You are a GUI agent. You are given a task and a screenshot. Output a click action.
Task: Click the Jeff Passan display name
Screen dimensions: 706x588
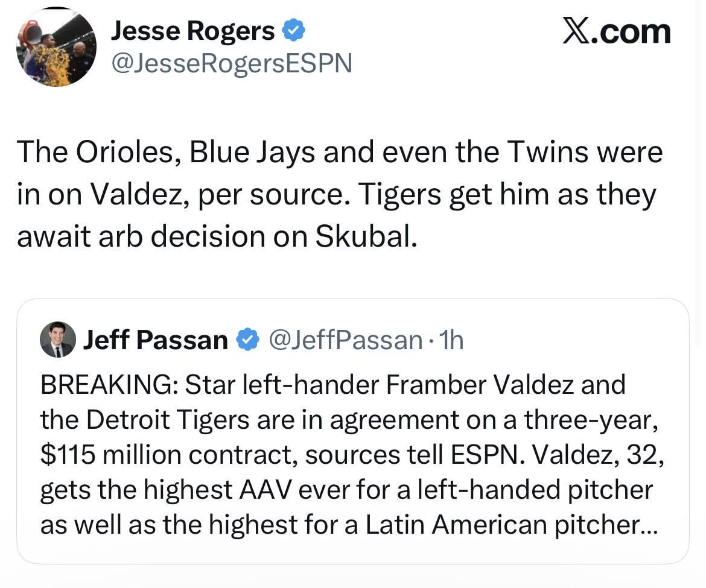pos(155,340)
